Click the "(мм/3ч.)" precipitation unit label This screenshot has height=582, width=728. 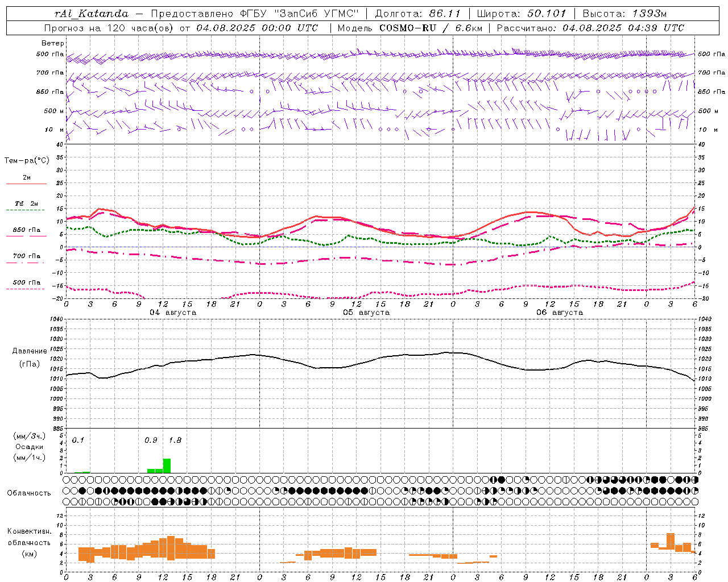pos(28,436)
